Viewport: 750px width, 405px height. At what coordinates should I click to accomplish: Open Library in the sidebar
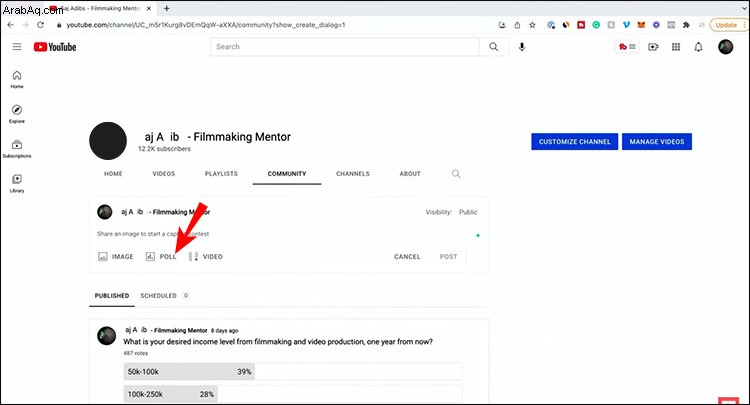(17, 183)
